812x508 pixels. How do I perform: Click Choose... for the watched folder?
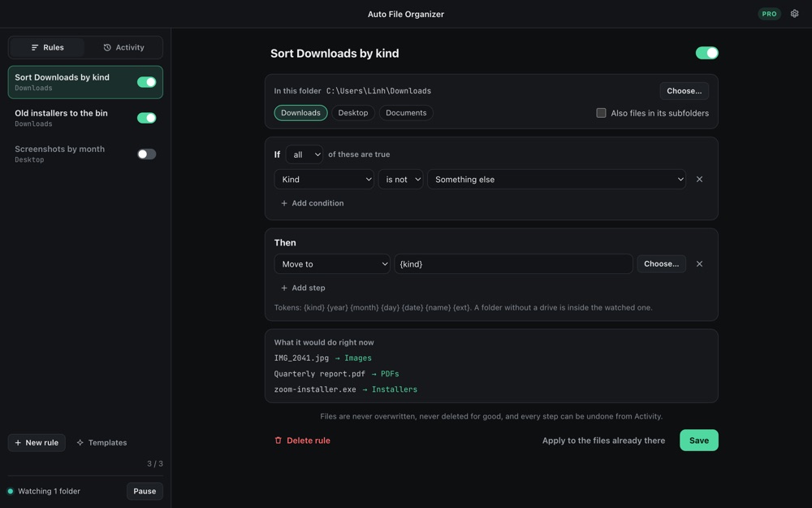(x=684, y=91)
